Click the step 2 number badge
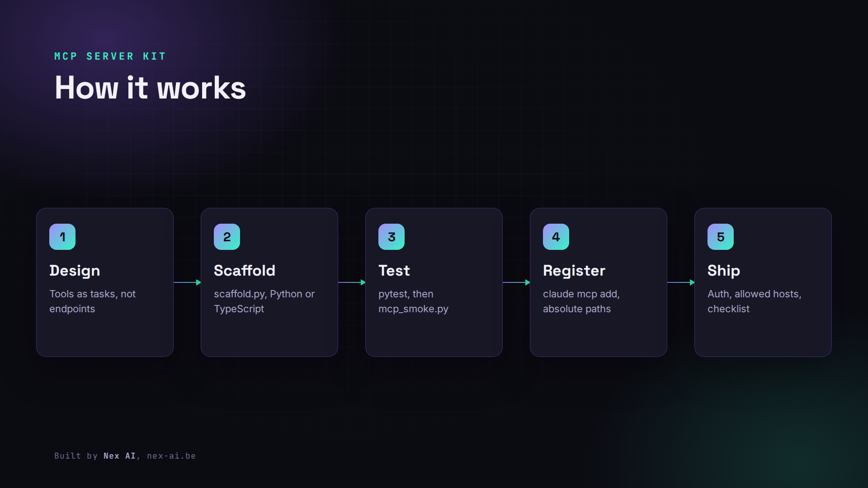This screenshot has height=488, width=868. point(227,237)
